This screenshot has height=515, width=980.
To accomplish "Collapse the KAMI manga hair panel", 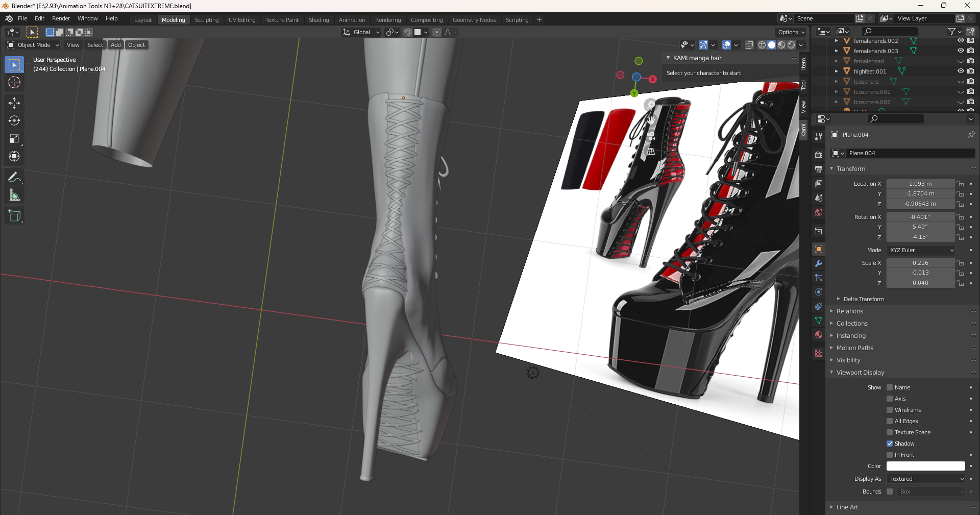I will click(x=697, y=58).
